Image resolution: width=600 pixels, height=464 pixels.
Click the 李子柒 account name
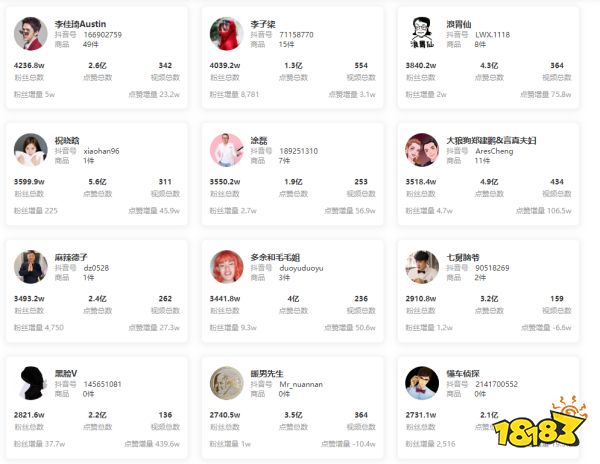click(263, 24)
